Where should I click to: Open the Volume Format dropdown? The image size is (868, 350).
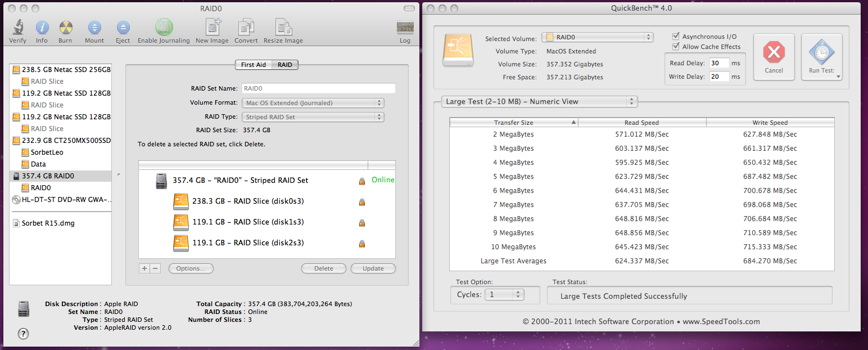pos(313,103)
